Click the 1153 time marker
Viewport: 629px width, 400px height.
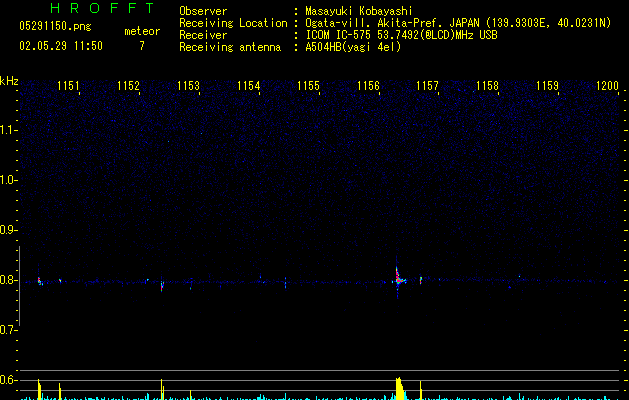tap(188, 86)
